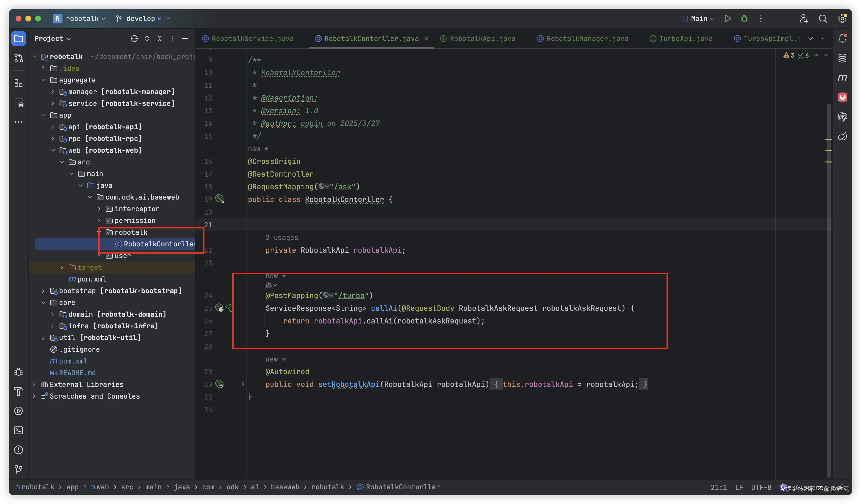The image size is (861, 504).
Task: Open the Notifications bell icon
Action: 842,38
